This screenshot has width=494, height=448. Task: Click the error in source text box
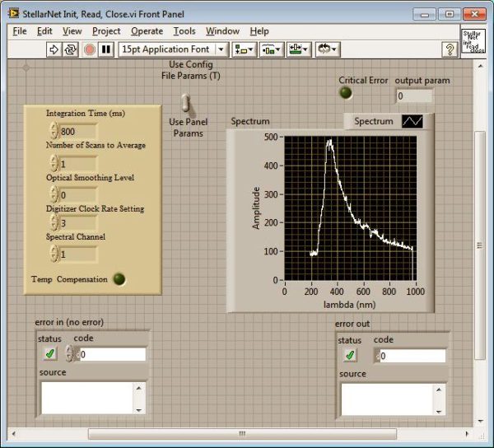tap(87, 398)
